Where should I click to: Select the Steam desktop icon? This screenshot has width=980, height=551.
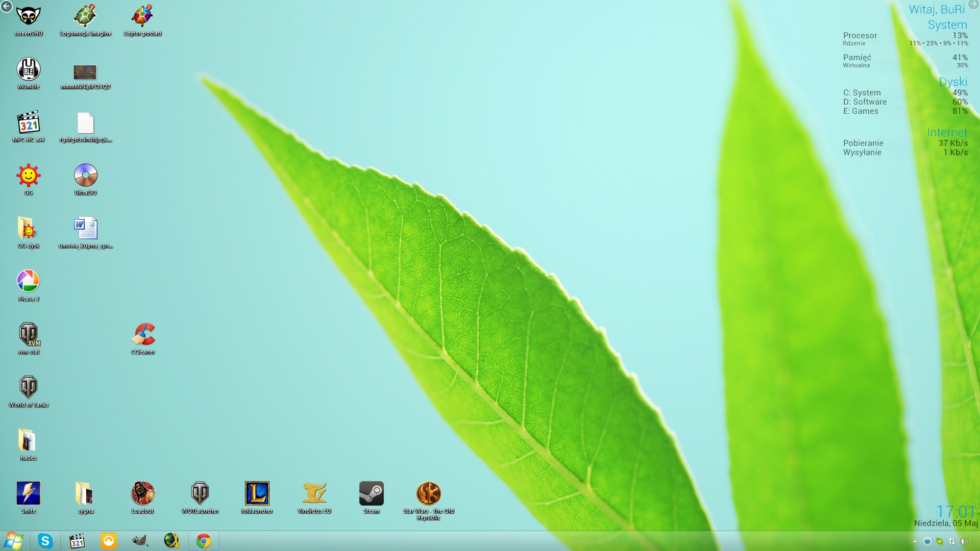pos(371,498)
